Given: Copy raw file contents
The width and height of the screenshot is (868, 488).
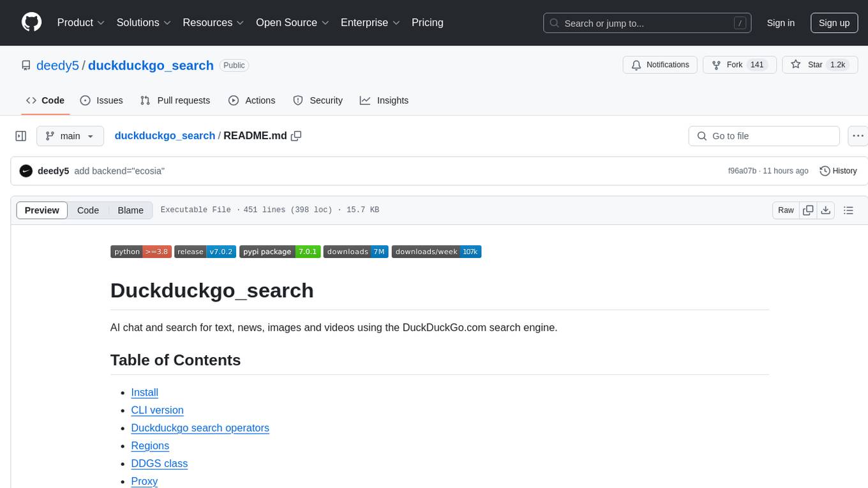Looking at the screenshot, I should click(808, 210).
